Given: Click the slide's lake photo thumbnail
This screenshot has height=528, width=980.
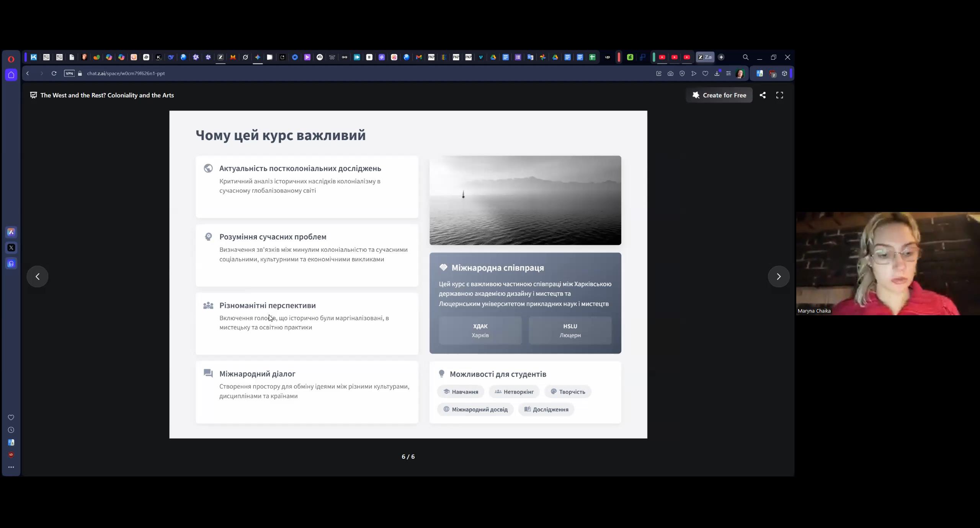Looking at the screenshot, I should (525, 200).
